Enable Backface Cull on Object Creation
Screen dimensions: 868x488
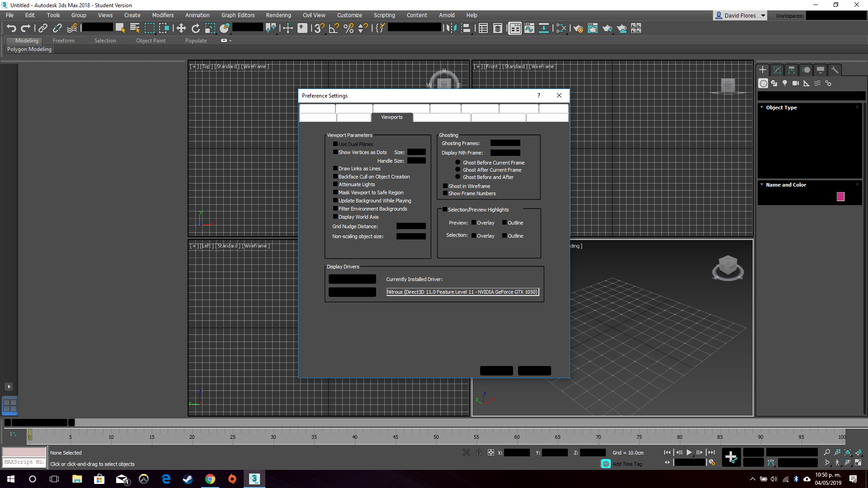tap(335, 177)
